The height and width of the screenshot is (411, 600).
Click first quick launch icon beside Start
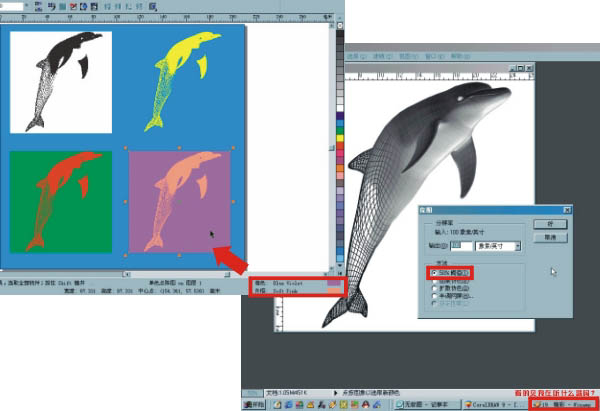point(277,404)
